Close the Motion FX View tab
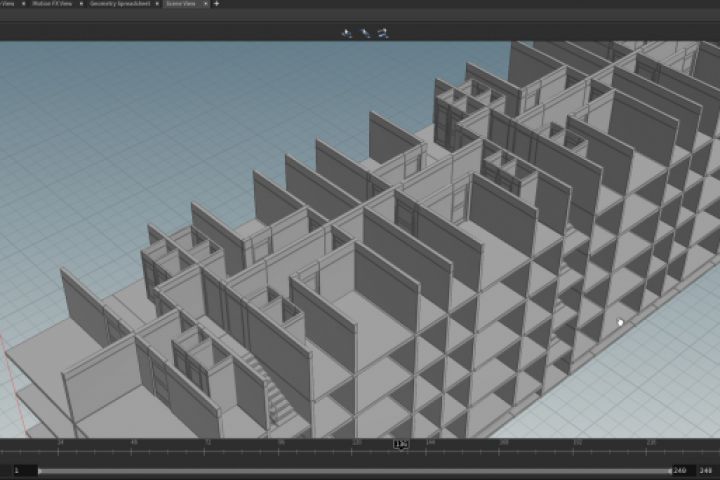720x480 pixels. (81, 4)
